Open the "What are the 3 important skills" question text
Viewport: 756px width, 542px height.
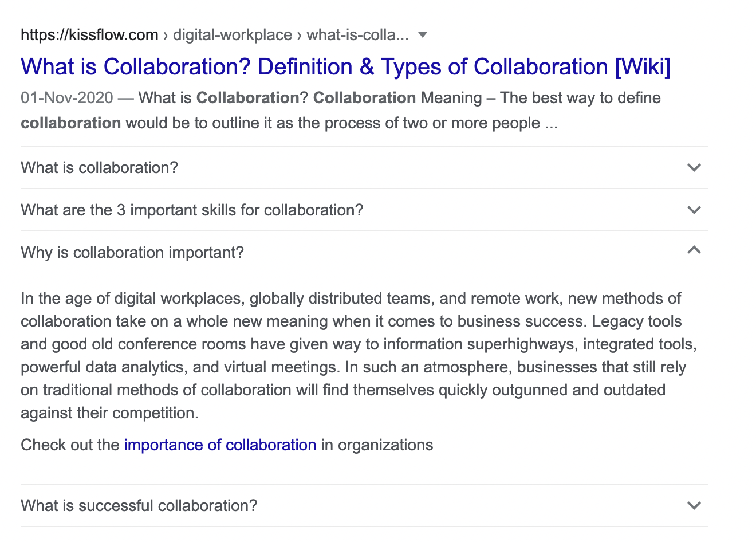pos(192,210)
